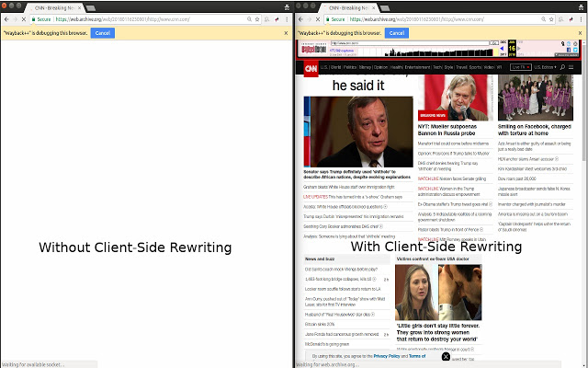Open 'Manafort trial could come before midterms' link
Viewport: 588px width, 368px height.
click(x=453, y=144)
